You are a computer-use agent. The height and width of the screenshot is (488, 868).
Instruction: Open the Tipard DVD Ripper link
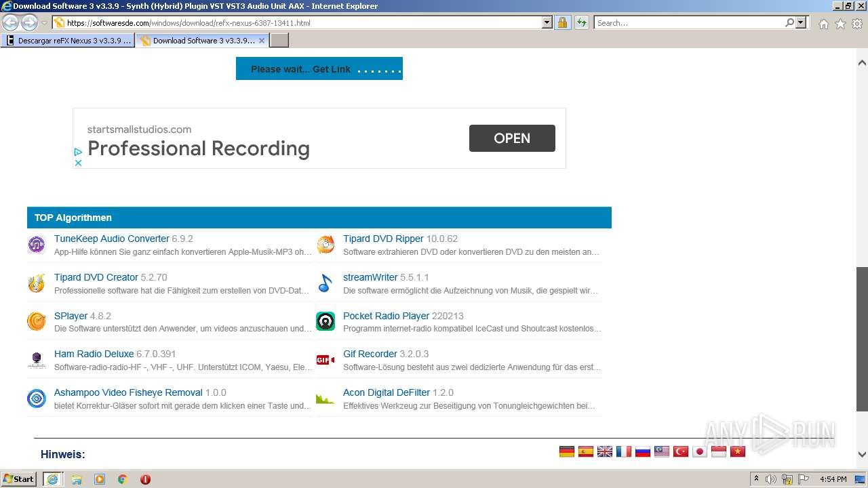pyautogui.click(x=383, y=239)
